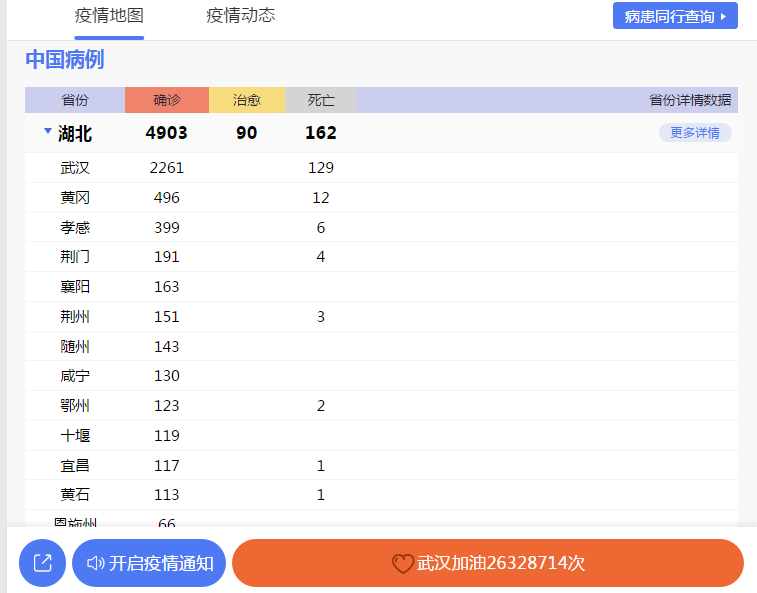The image size is (757, 593).
Task: Select the 黄冈 city row
Action: (75, 198)
